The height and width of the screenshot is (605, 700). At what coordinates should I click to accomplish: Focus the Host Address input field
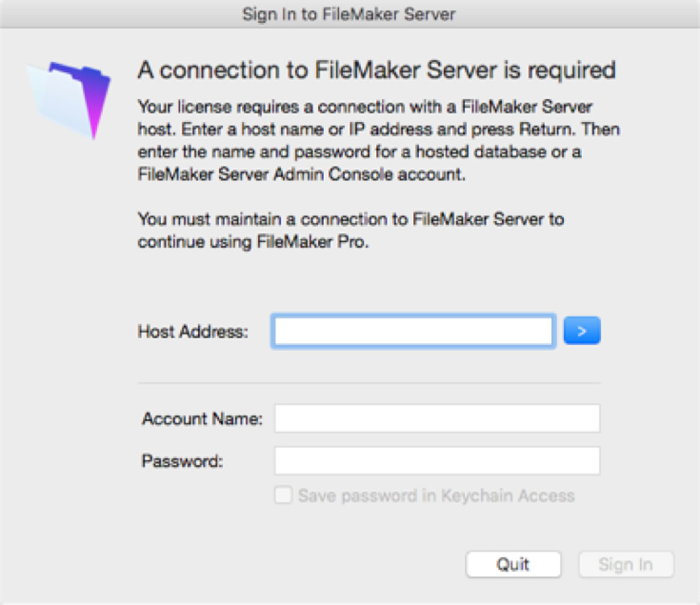pos(413,331)
